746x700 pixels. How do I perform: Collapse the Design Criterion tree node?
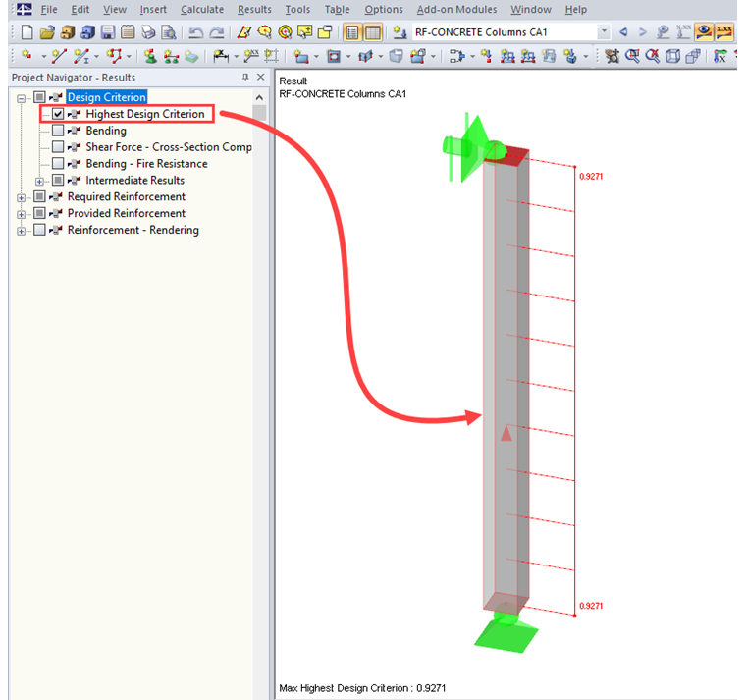pyautogui.click(x=21, y=98)
